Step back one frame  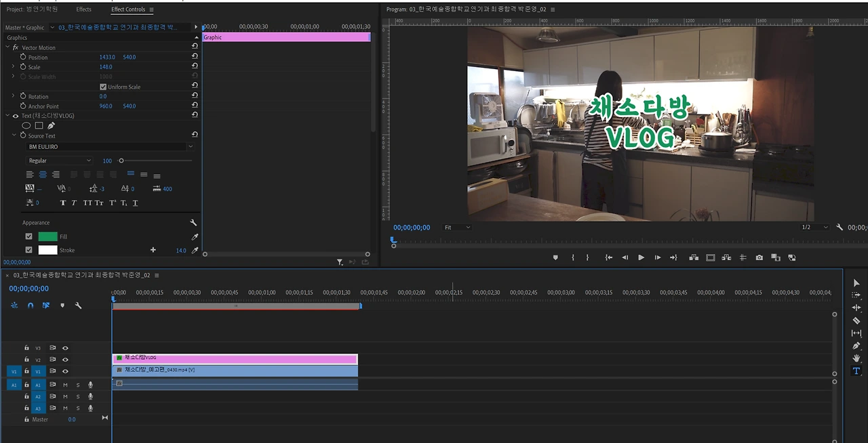click(x=625, y=257)
